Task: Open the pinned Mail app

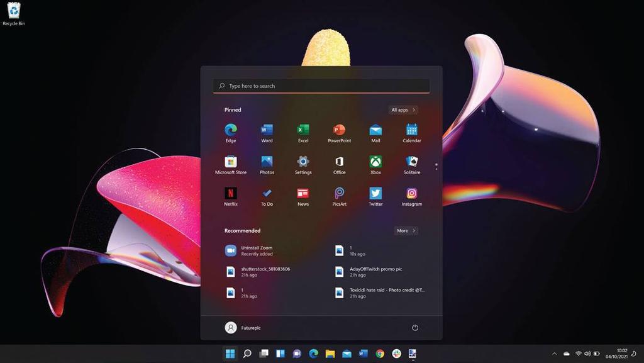Action: (375, 133)
